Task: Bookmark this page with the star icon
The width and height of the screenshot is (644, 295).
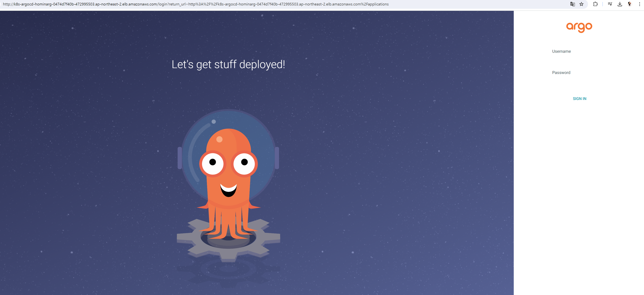Action: pos(581,4)
